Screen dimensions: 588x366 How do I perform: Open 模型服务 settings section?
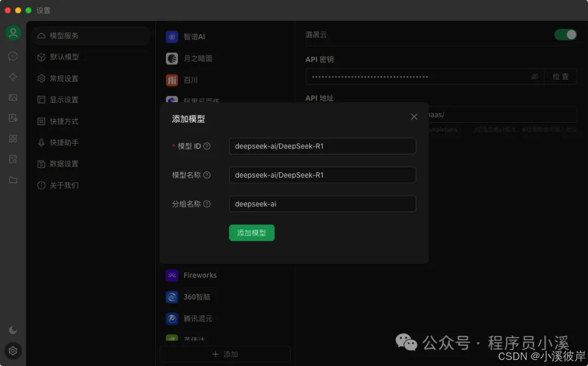(91, 35)
